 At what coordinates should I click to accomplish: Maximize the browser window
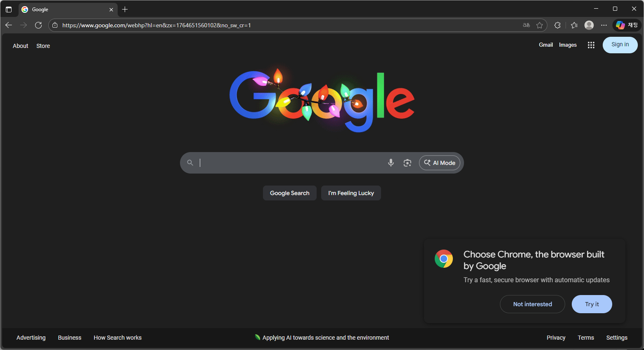pos(615,9)
